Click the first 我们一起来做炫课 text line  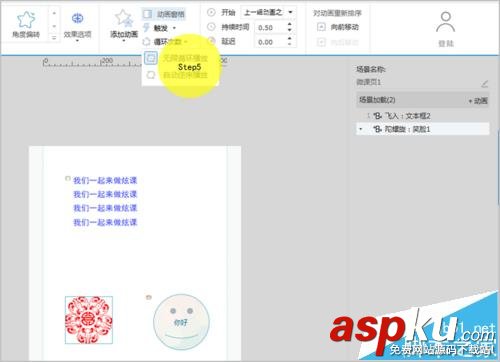[x=105, y=180]
